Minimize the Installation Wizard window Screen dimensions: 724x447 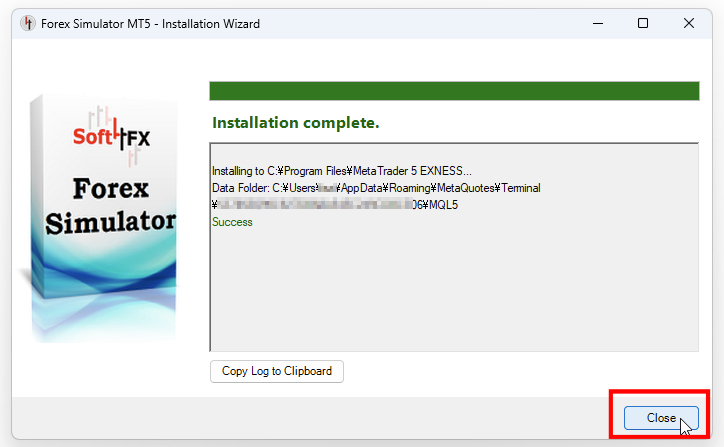click(598, 24)
